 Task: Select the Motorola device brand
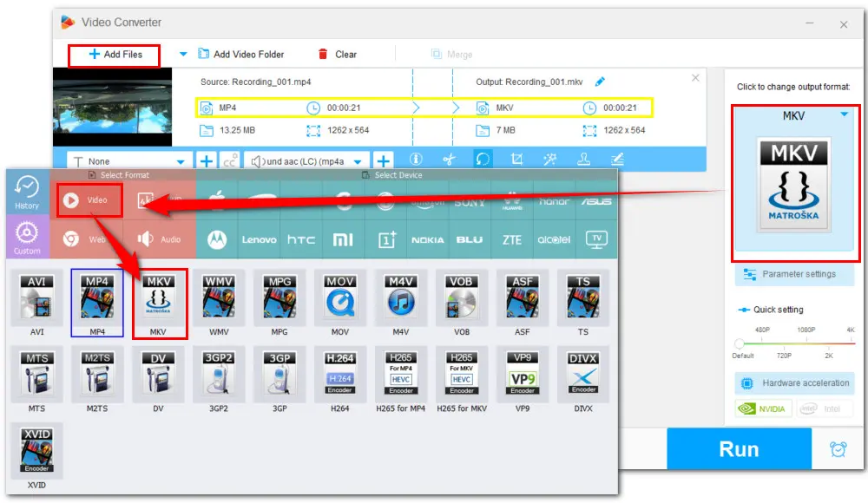[217, 239]
